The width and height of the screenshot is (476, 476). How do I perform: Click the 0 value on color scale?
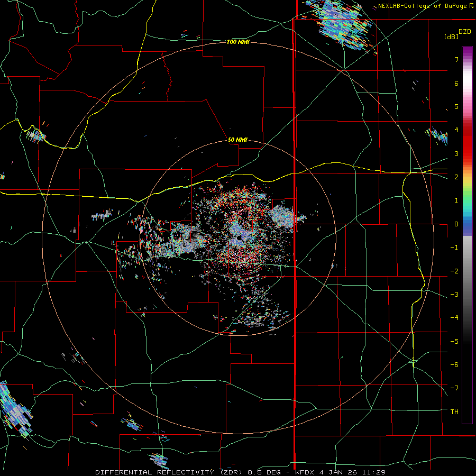pyautogui.click(x=456, y=224)
